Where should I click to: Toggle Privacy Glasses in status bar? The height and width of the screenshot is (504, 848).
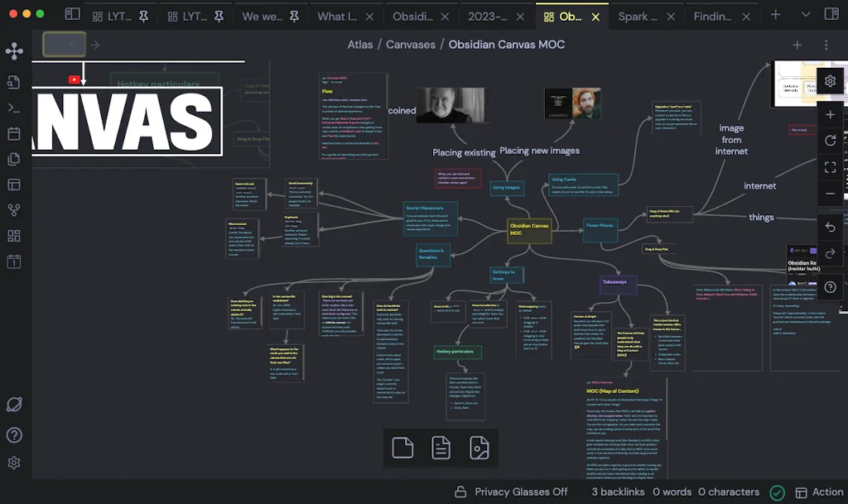tap(512, 492)
